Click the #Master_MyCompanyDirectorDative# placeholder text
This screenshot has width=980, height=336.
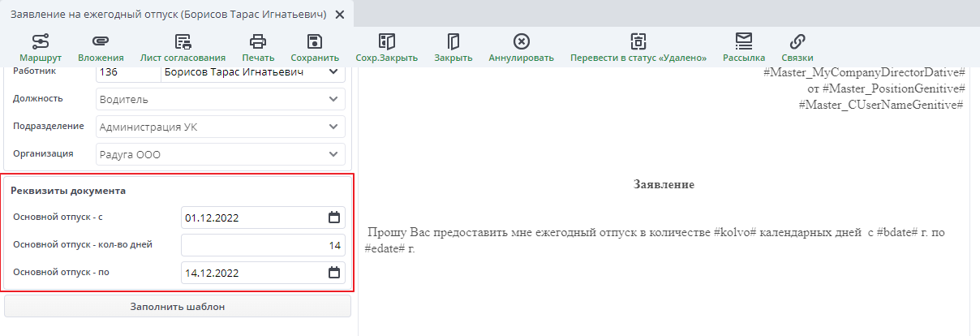tap(864, 73)
